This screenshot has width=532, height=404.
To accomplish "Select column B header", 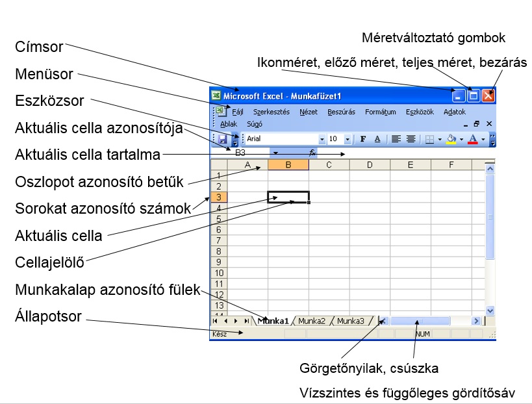I will click(288, 165).
